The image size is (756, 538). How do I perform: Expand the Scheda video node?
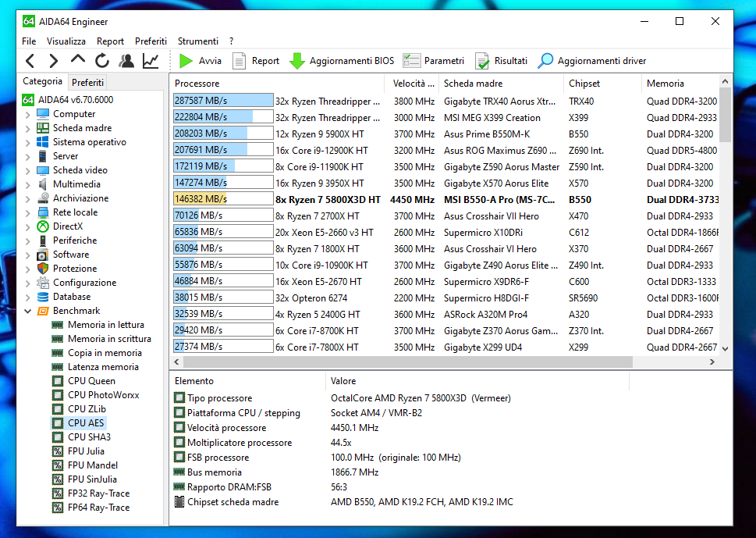pos(27,171)
